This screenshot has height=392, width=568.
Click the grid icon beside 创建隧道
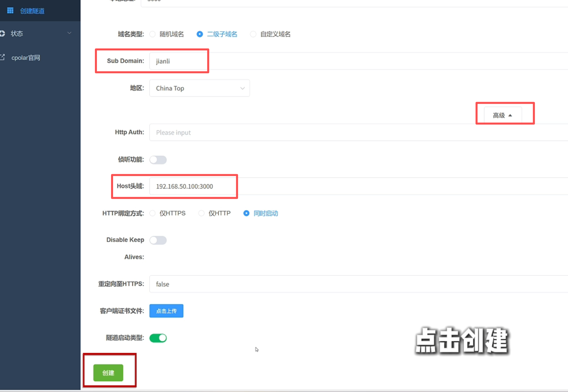pos(10,11)
